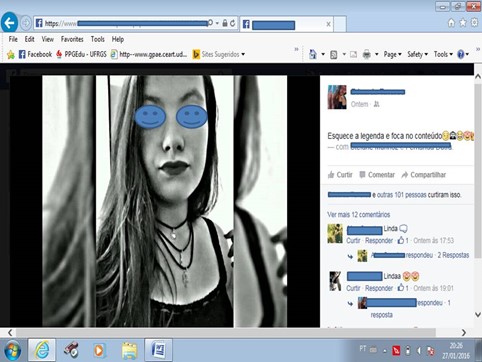
Task: Open the File Explorer folder taskbar icon
Action: [x=129, y=350]
